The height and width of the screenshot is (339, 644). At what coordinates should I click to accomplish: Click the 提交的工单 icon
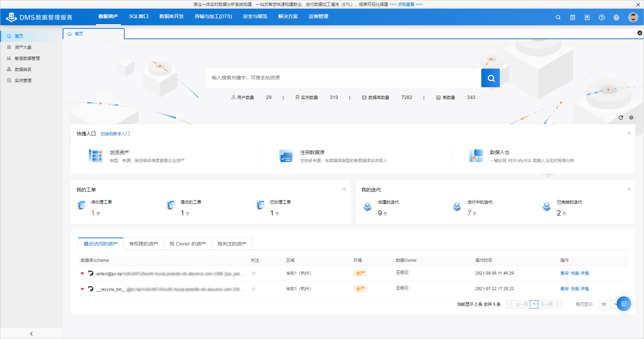(171, 205)
